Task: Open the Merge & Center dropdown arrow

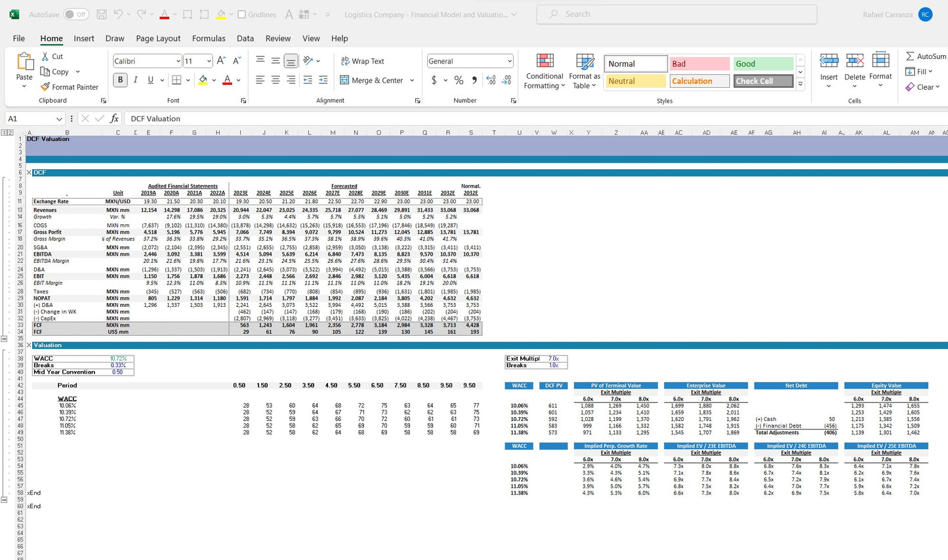Action: 412,80
